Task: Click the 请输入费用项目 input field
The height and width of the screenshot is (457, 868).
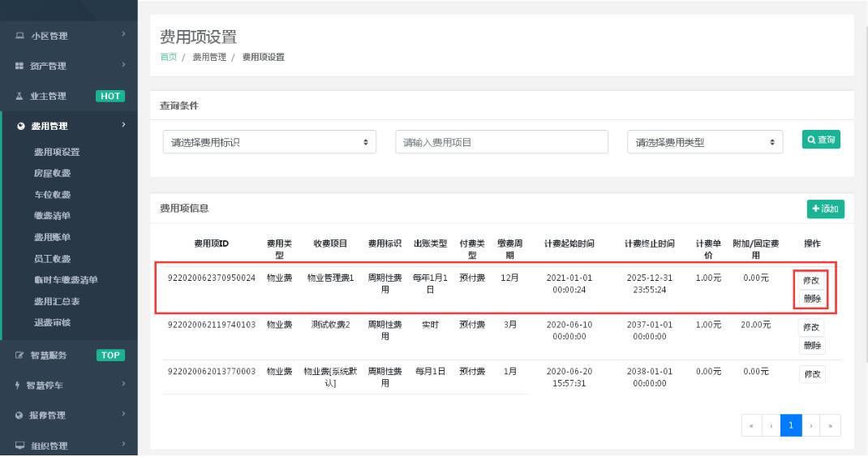Action: [501, 142]
